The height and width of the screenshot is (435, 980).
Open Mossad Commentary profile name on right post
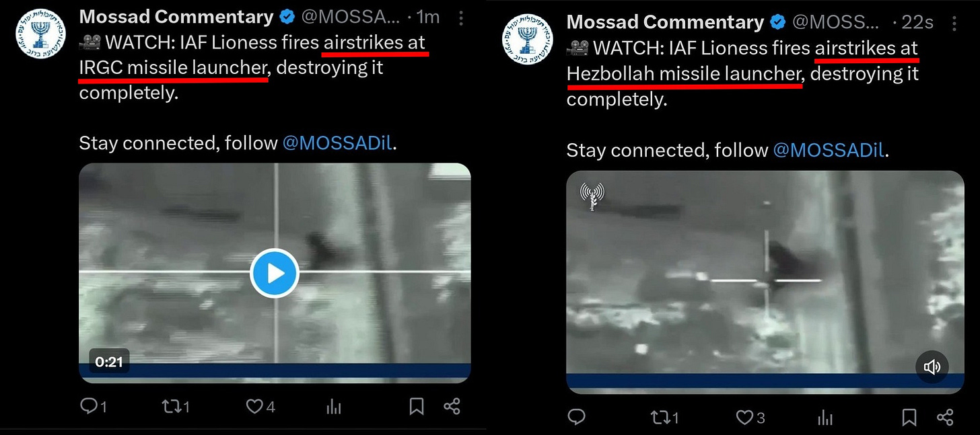[x=665, y=22]
